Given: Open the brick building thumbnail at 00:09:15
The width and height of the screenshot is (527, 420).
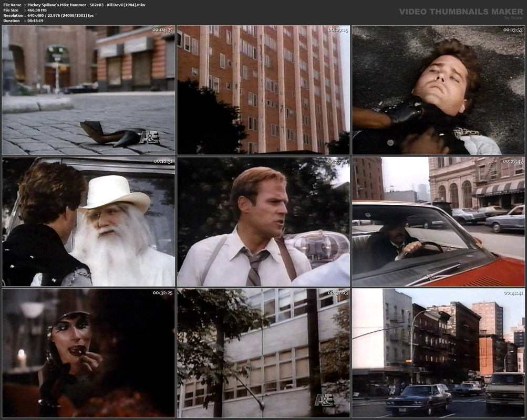Looking at the screenshot, I should point(264,90).
